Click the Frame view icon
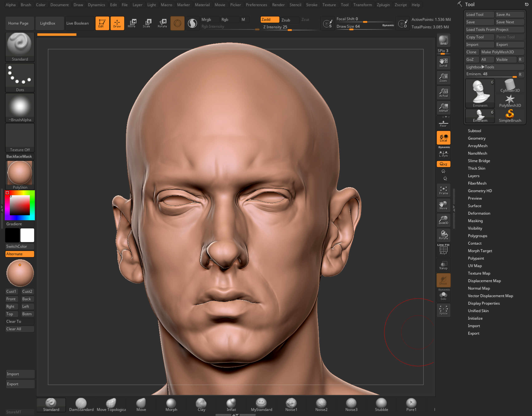This screenshot has height=416, width=532. [443, 190]
